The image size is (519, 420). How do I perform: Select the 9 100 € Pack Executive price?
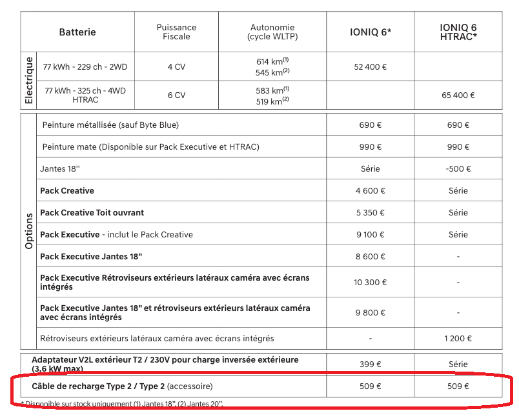(371, 234)
